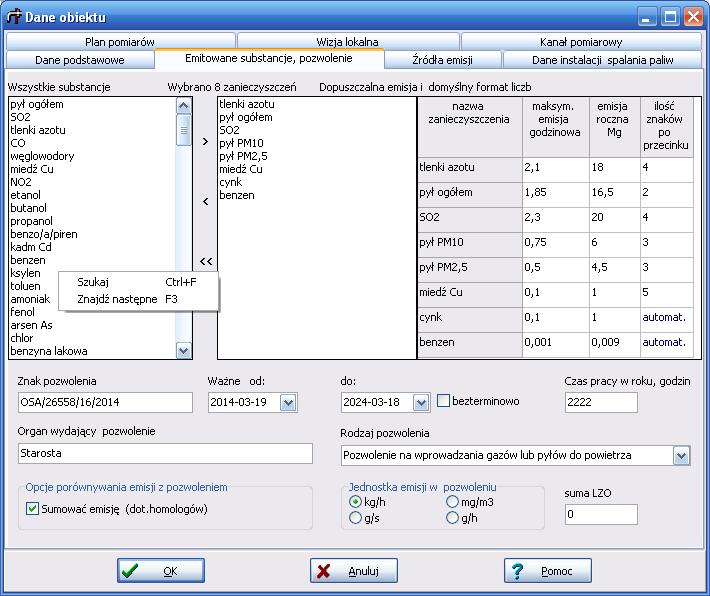
Task: Open Dane instalacji spalania paliw tab
Action: (602, 60)
